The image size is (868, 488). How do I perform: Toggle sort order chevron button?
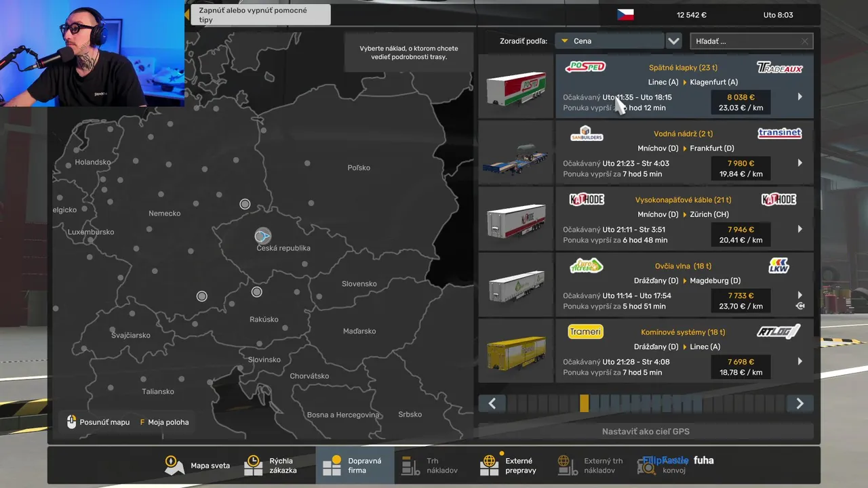coord(673,41)
